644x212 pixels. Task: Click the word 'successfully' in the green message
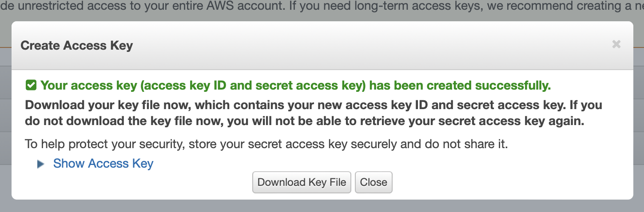point(517,85)
